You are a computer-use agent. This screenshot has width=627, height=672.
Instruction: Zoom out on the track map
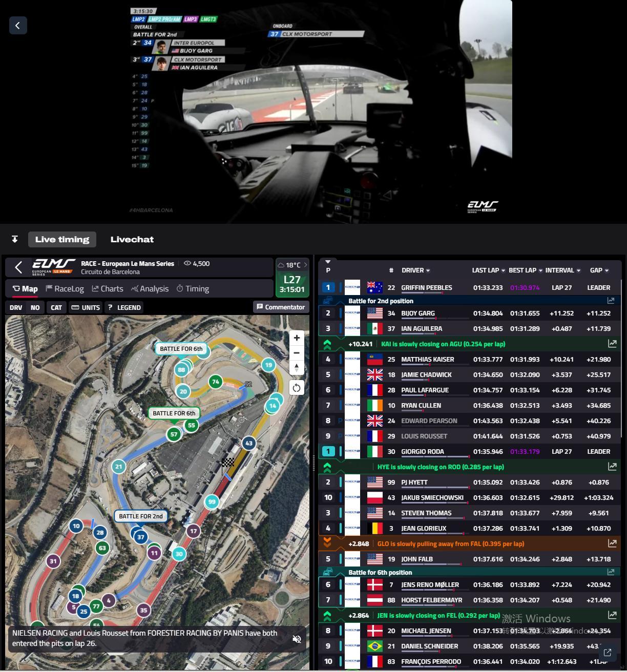pyautogui.click(x=297, y=352)
